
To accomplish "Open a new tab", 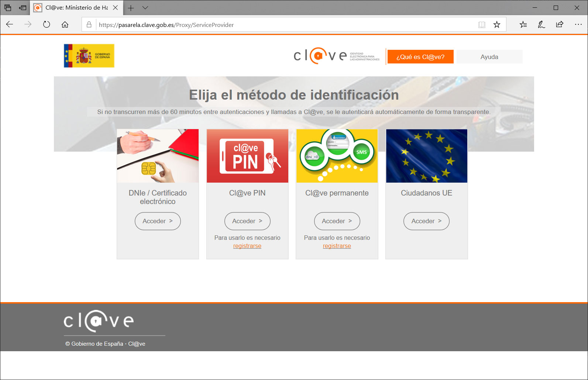I will coord(131,8).
